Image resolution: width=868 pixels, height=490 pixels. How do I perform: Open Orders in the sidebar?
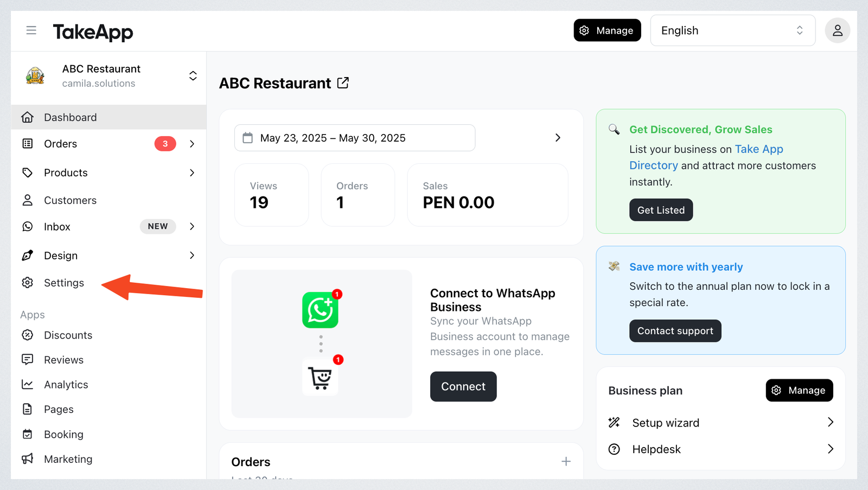108,144
